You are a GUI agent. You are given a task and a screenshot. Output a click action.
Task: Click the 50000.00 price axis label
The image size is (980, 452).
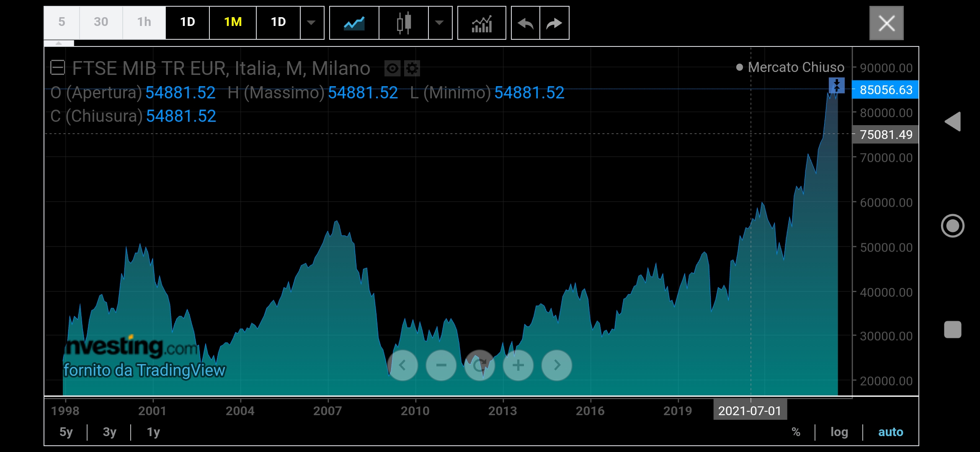[x=886, y=247]
